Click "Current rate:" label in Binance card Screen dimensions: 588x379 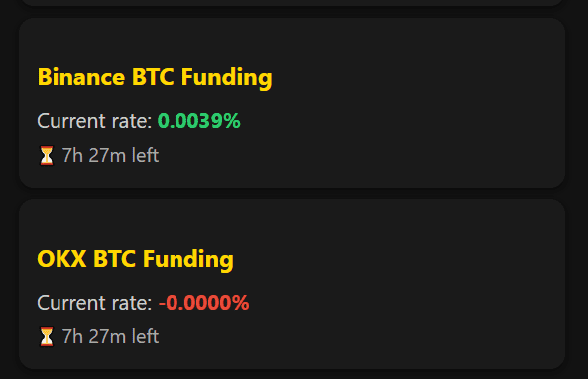click(x=94, y=121)
